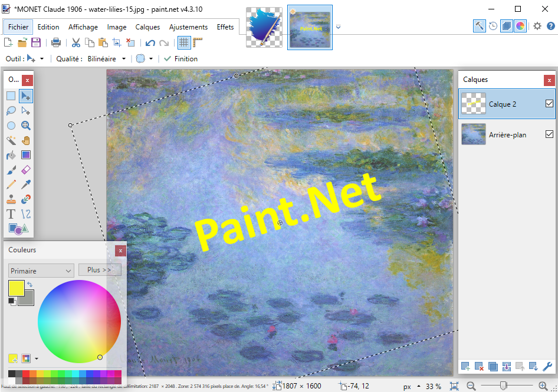Activate the Color Picker eyedropper tool
This screenshot has height=392, width=558.
[26, 185]
